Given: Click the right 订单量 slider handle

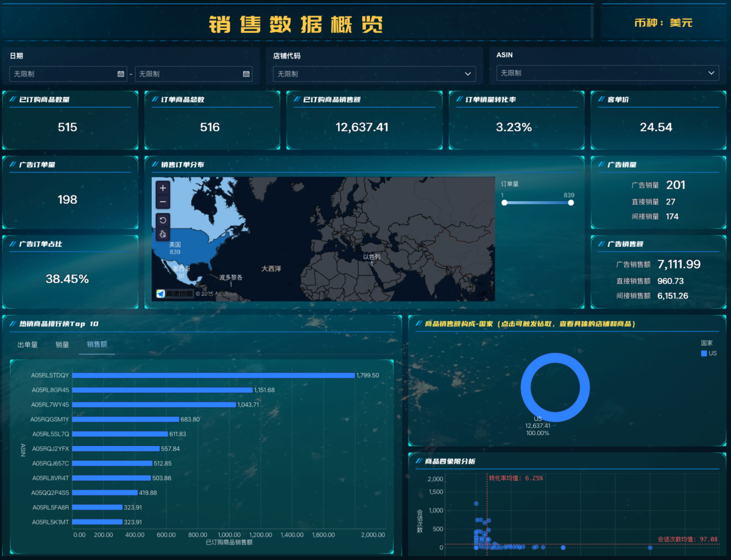Looking at the screenshot, I should 571,203.
